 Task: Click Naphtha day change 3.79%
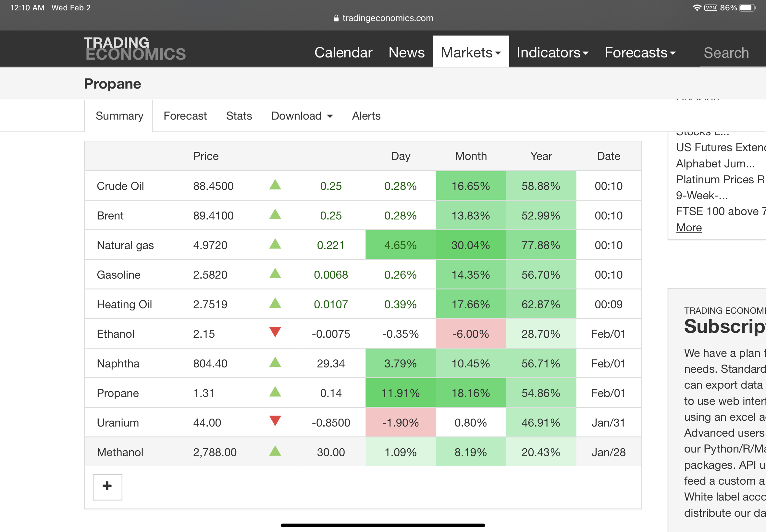point(400,363)
